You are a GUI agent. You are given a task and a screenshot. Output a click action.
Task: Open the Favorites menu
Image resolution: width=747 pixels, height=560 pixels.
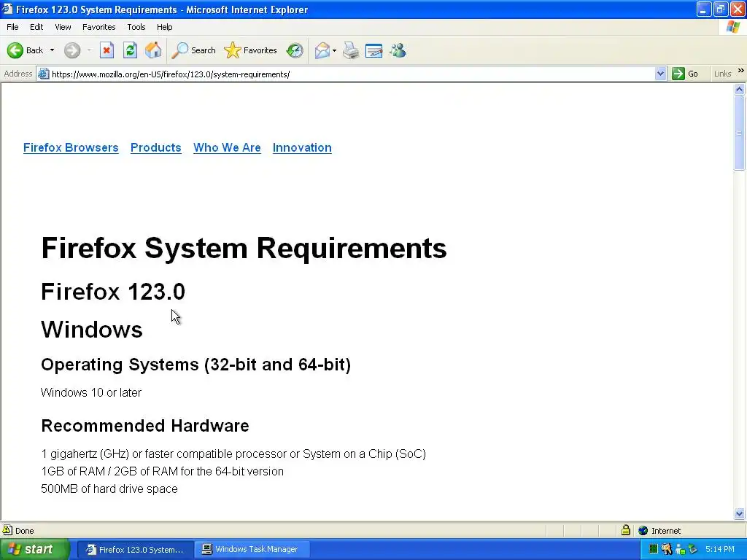[x=98, y=27]
